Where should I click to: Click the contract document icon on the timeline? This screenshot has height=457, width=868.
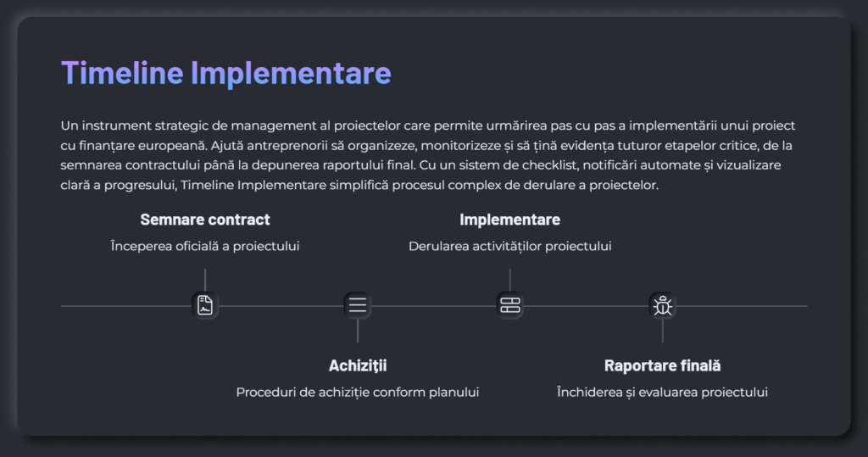[x=205, y=305]
